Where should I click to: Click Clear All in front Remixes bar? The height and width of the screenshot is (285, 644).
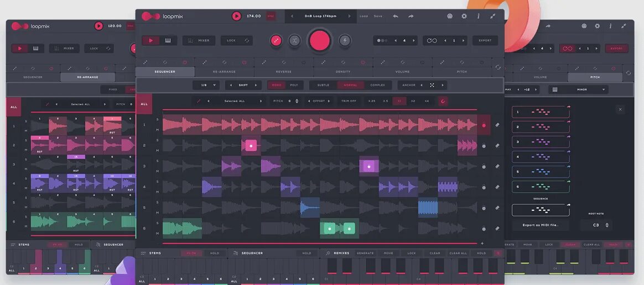click(x=458, y=254)
